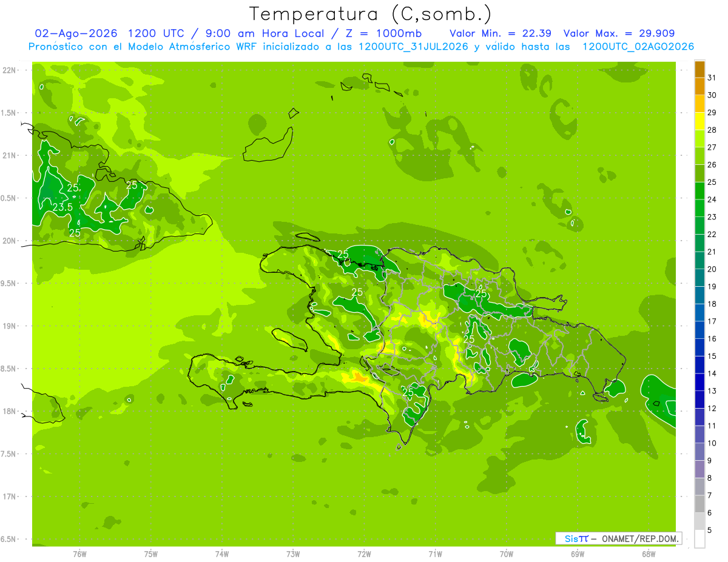Click the "69W" longitude axis label
Viewport: 728px width, 562px height.
[577, 554]
